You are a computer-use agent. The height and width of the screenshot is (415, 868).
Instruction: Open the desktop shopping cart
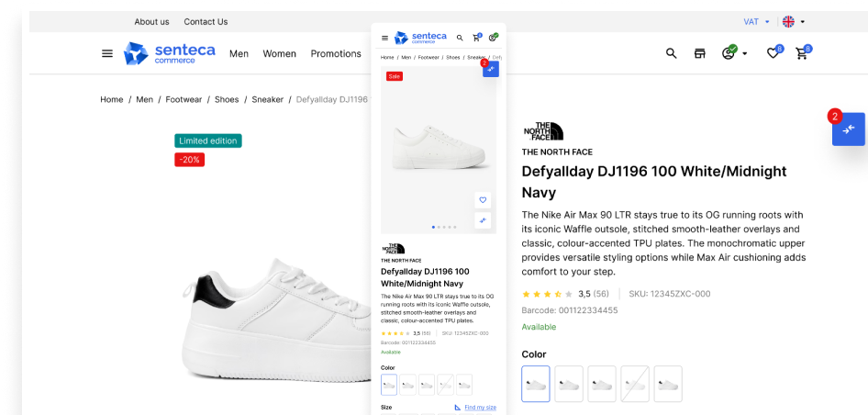(802, 53)
